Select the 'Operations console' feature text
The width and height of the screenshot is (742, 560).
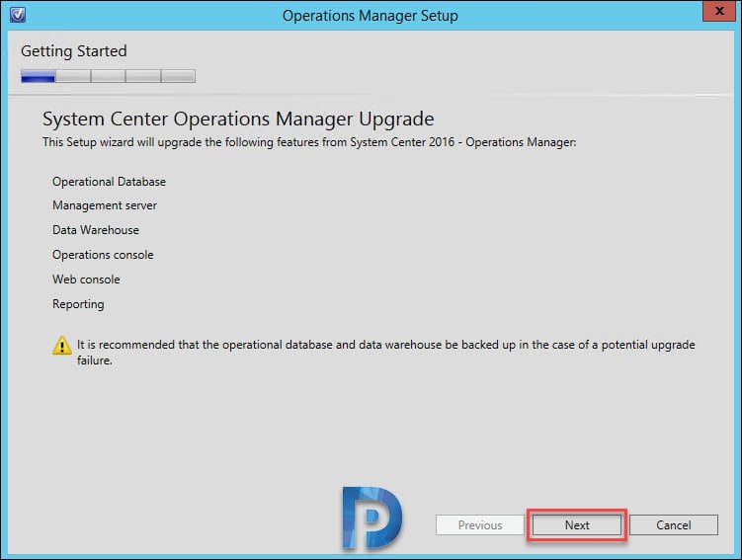103,255
